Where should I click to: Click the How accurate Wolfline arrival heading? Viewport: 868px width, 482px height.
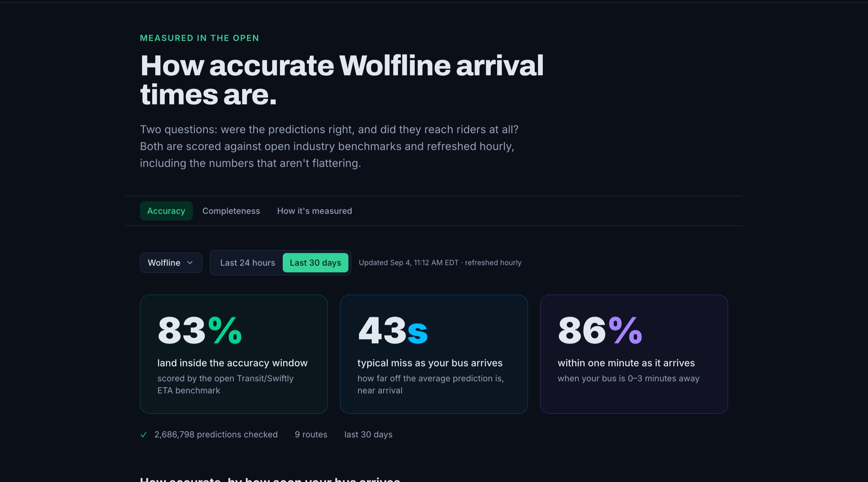point(342,80)
